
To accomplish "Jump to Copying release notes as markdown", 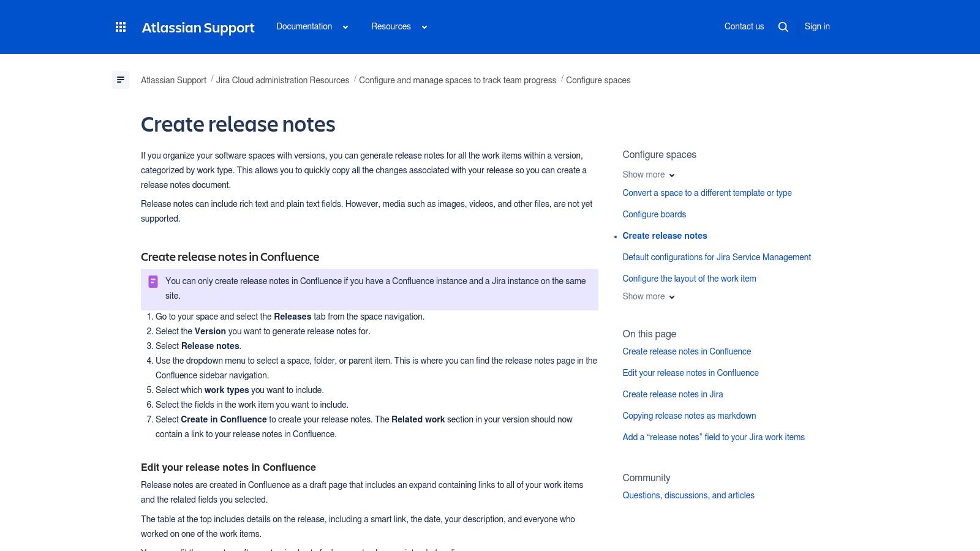I will coord(689,416).
